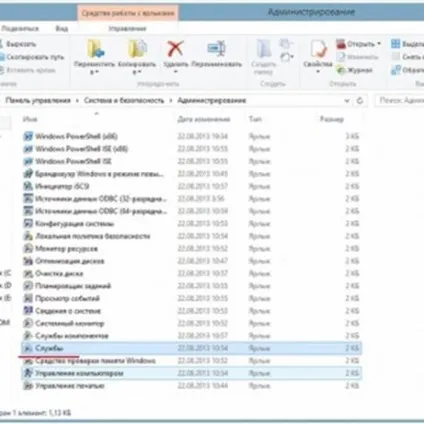
Task: Click the Copy to (Копировать в) folder icon
Action: 137,49
